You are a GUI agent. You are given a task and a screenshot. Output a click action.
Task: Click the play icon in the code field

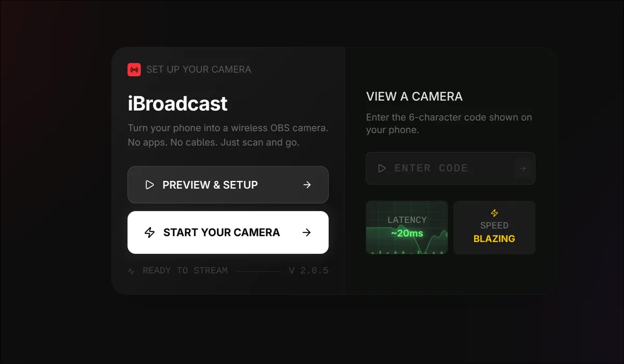click(382, 168)
